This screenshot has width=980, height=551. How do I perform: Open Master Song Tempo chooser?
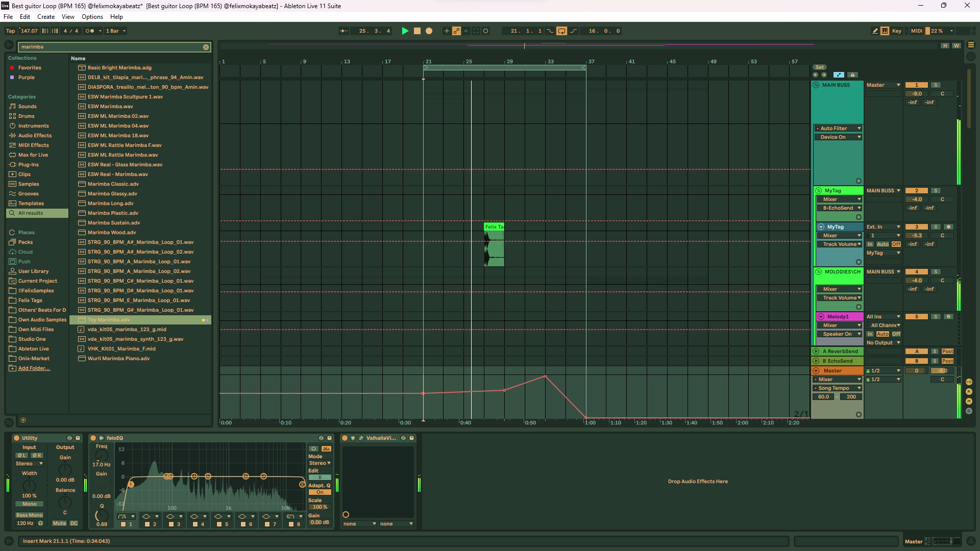[x=838, y=388]
